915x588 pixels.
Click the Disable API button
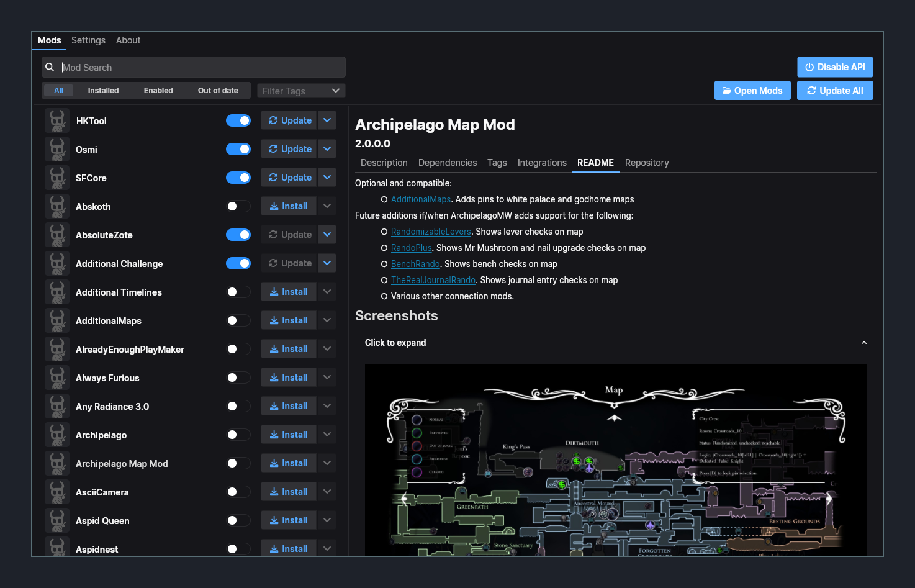pyautogui.click(x=835, y=67)
